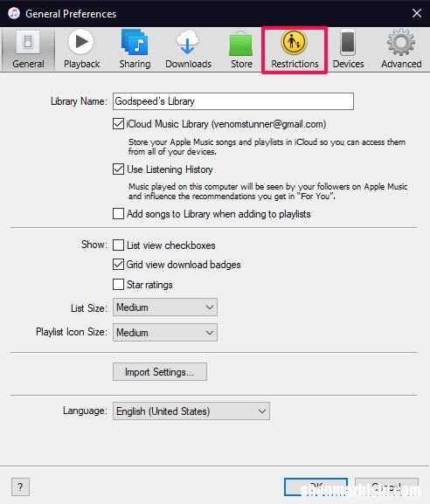Go to the Downloads preferences tab
The width and height of the screenshot is (430, 504).
pyautogui.click(x=188, y=49)
